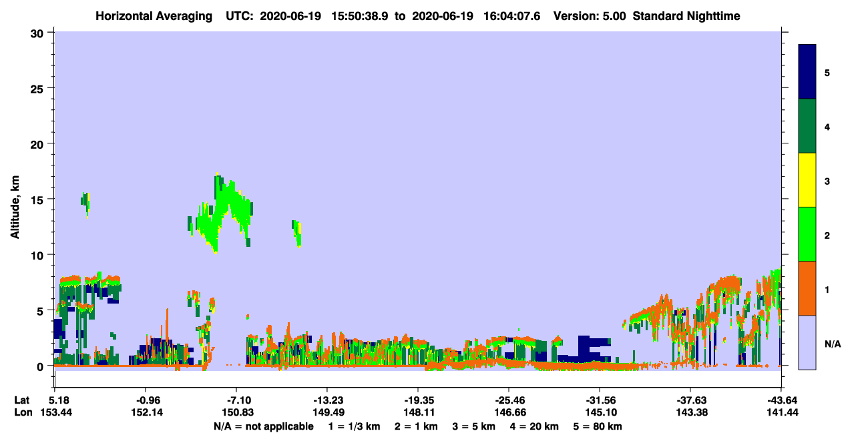Click the latitude value '5.18'

coord(59,400)
